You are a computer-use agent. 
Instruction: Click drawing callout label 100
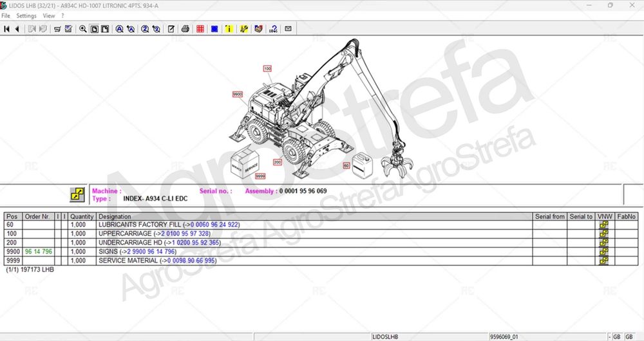(x=267, y=69)
